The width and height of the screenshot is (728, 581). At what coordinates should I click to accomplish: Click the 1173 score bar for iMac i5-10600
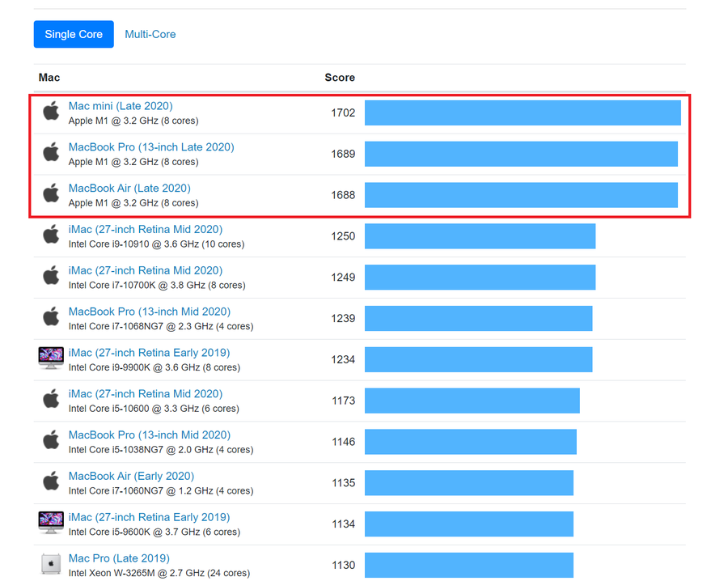472,401
